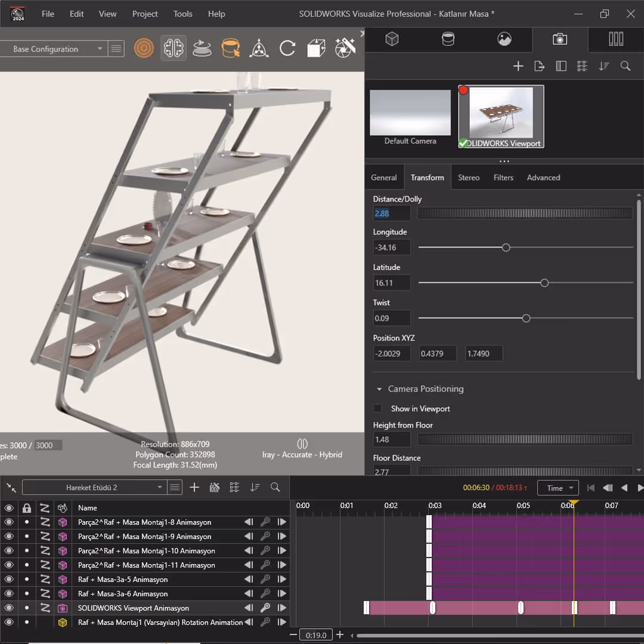Viewport: 644px width, 644px height.
Task: Toggle visibility of Raf + Masa-3a-5 Animasyon
Action: [x=8, y=579]
